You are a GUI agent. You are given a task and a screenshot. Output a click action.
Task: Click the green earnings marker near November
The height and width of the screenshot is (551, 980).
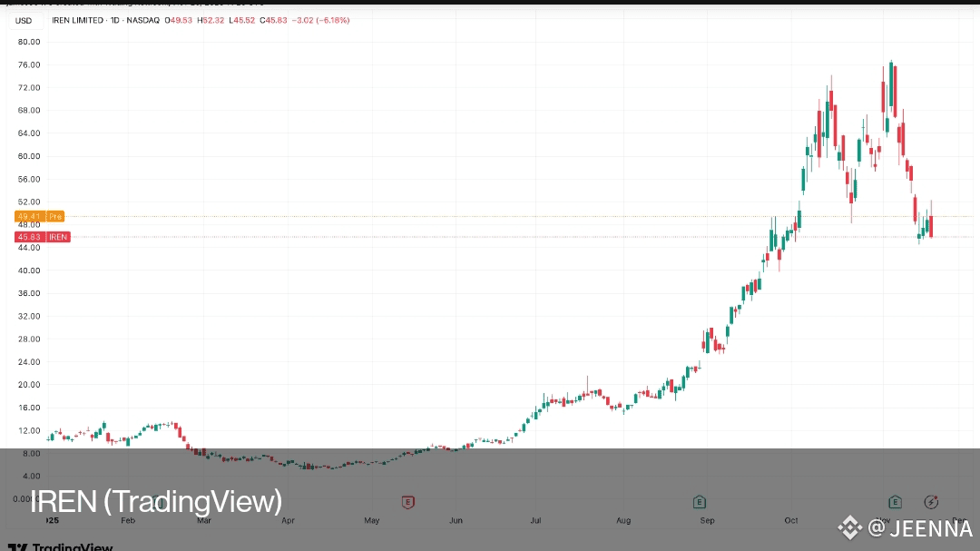[895, 502]
